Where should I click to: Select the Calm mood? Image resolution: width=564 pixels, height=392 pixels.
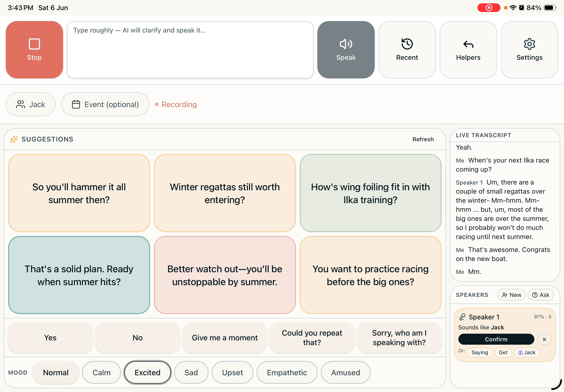pos(101,372)
